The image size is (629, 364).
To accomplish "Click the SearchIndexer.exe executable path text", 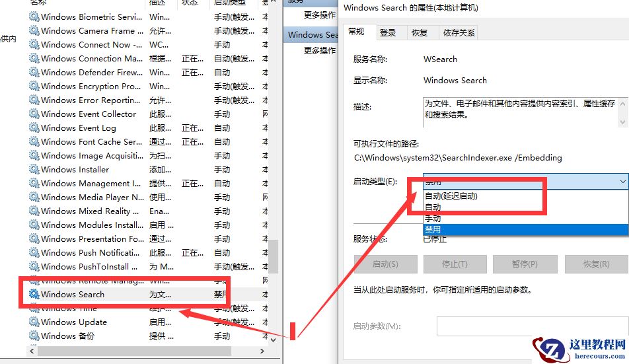I will pos(458,158).
